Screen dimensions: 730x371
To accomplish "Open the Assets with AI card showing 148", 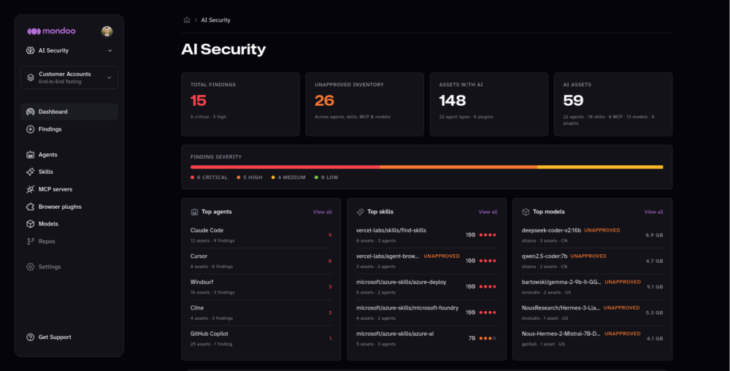I will tap(489, 104).
